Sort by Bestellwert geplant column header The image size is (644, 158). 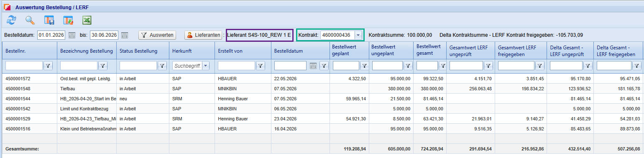tap(349, 51)
